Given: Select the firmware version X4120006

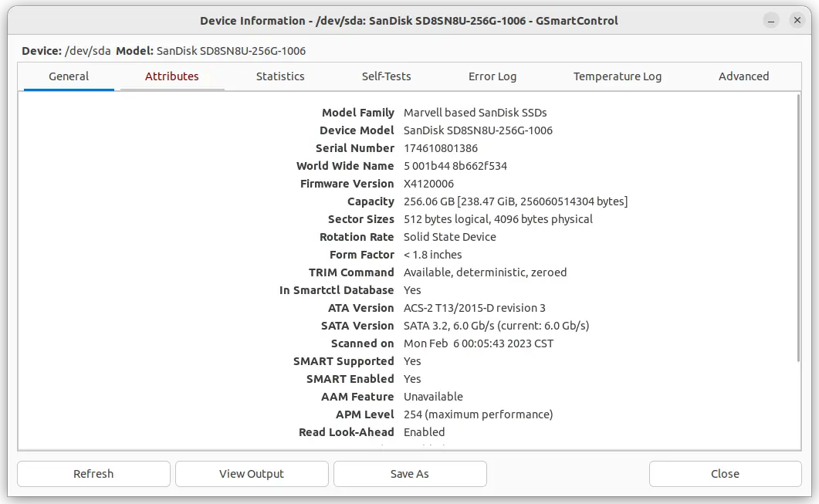Looking at the screenshot, I should 429,184.
